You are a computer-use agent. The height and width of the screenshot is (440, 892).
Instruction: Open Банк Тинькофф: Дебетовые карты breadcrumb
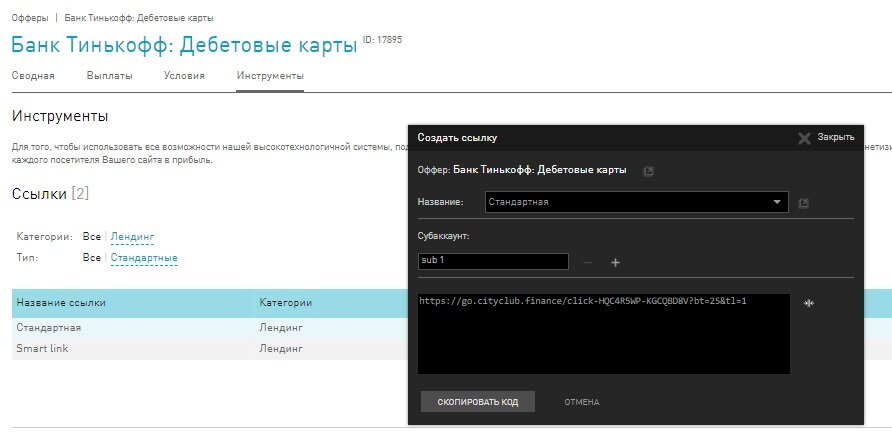(139, 18)
